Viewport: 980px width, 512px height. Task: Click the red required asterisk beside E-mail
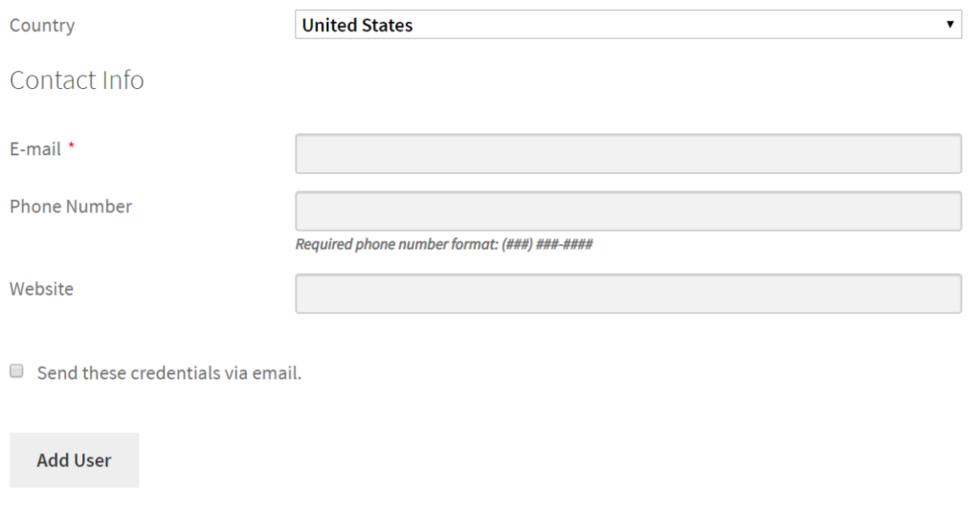(71, 145)
